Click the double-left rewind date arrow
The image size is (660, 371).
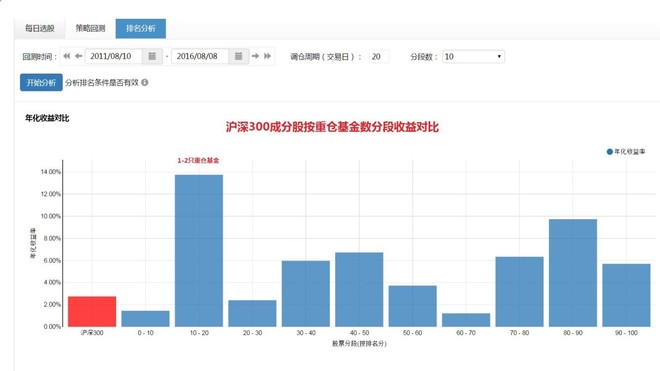click(x=67, y=56)
